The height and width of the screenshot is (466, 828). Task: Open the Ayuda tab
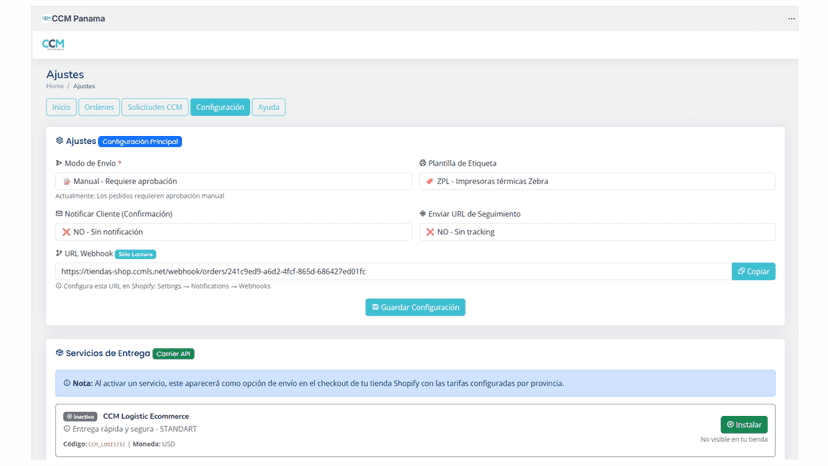268,107
